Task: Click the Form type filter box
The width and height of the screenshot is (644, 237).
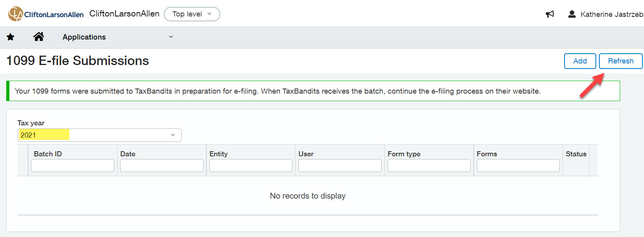Action: (429, 166)
